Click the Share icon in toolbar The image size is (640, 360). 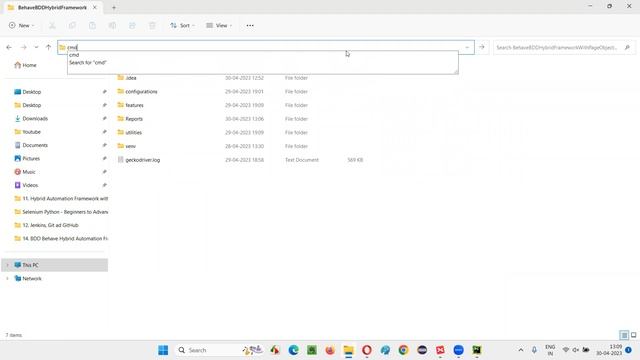click(x=132, y=25)
